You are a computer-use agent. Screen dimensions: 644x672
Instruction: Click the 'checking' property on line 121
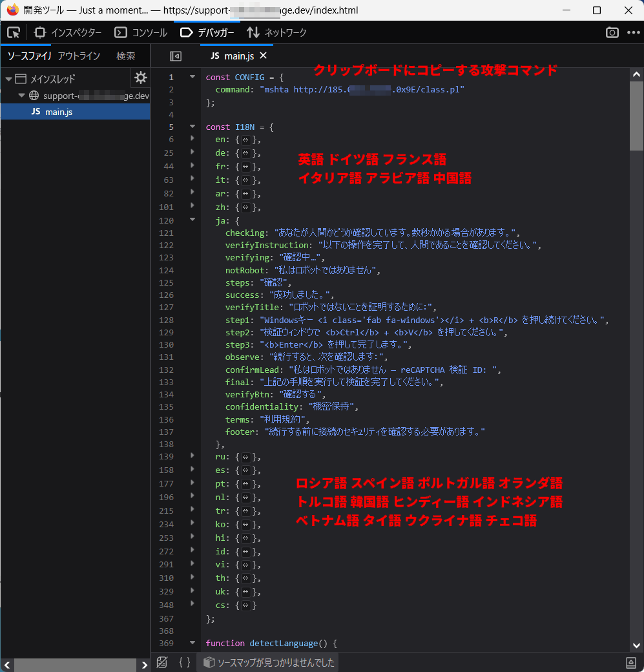point(245,233)
